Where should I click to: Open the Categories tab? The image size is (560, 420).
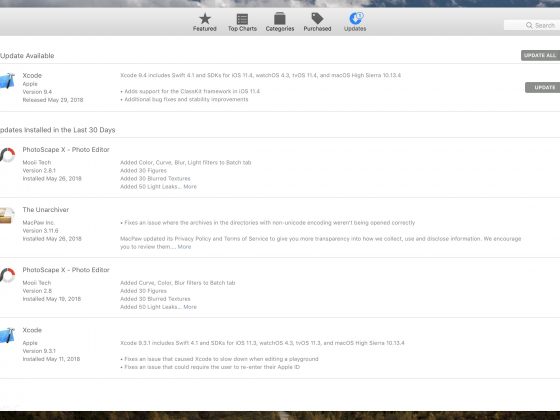[280, 22]
